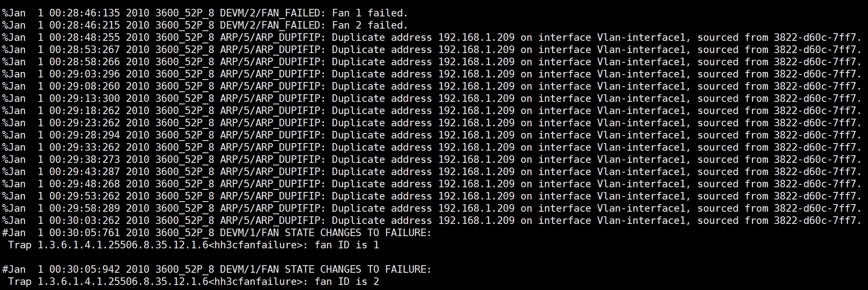Click the 'Fan 1 failed.' log message
The image size is (868, 290).
[x=370, y=13]
